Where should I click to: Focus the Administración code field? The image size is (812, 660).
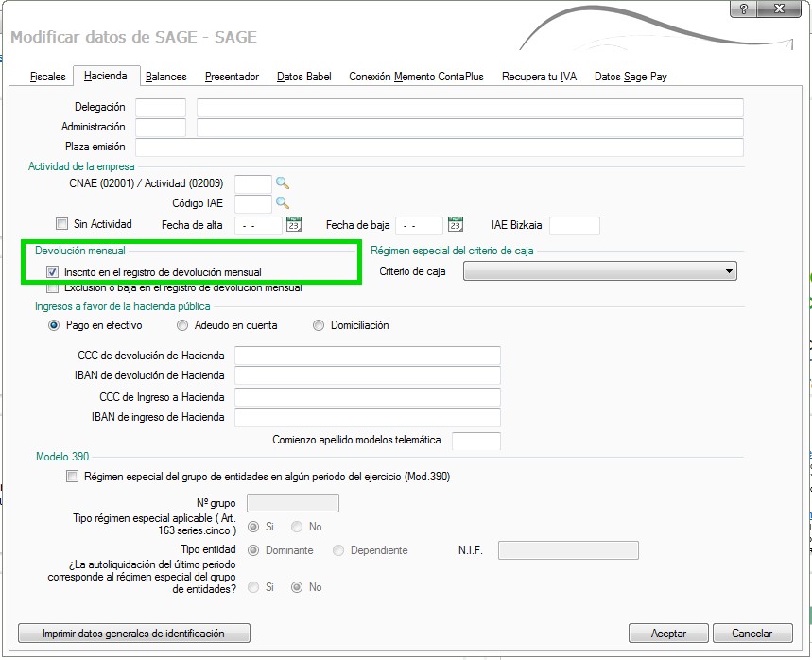161,128
